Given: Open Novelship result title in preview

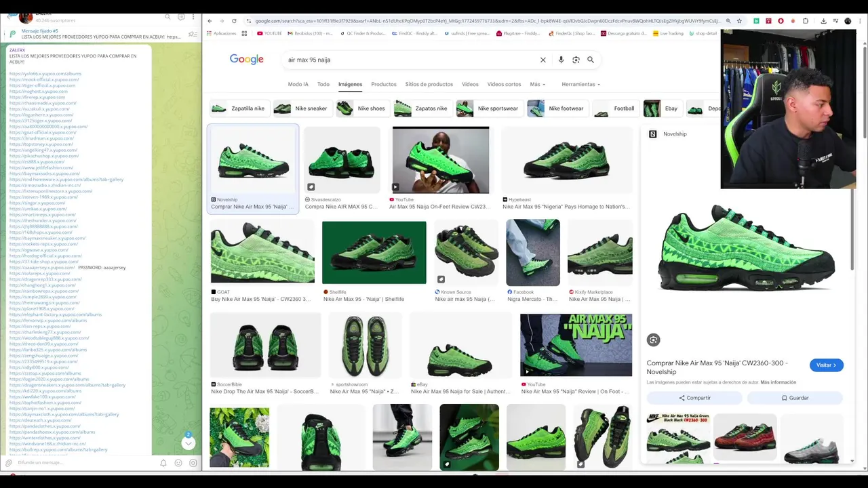Looking at the screenshot, I should click(717, 367).
